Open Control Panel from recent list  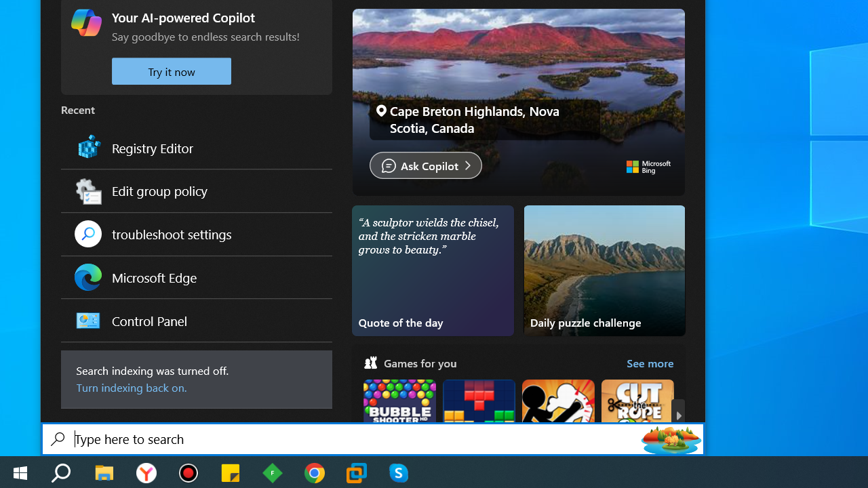196,321
